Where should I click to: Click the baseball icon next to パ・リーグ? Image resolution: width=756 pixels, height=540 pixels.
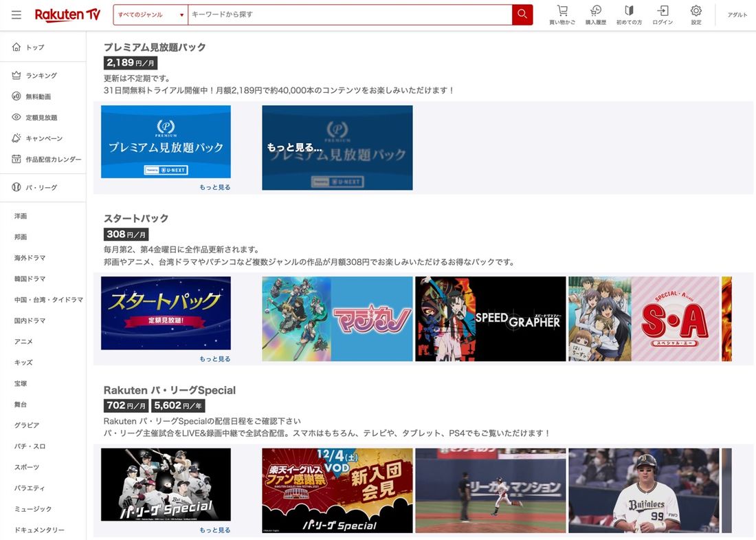click(x=16, y=187)
